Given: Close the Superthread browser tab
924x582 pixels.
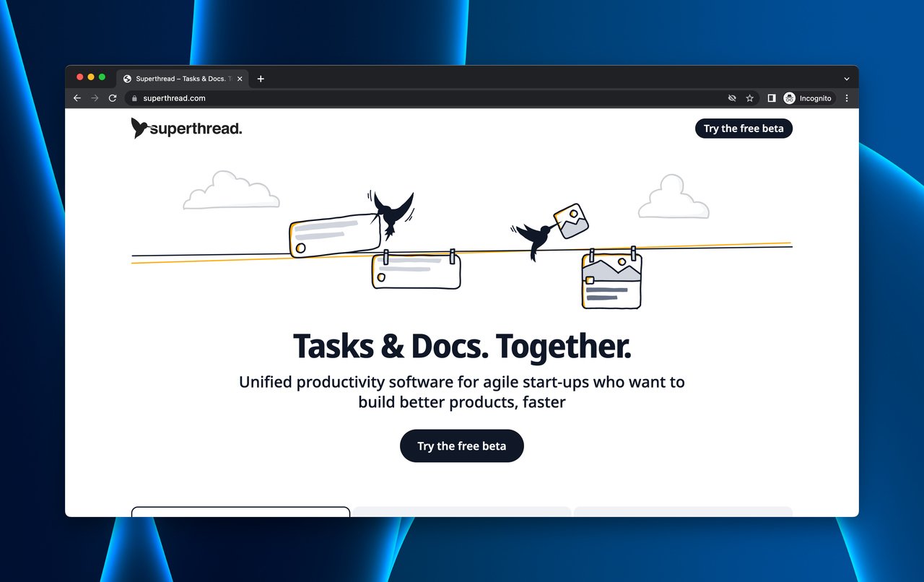Looking at the screenshot, I should coord(240,79).
